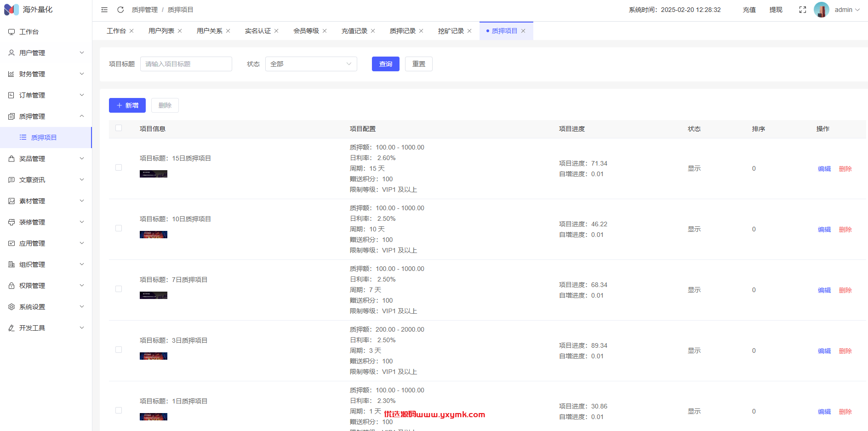Check the 7日质押项目 row checkbox
Screen dimensions: 868x431
[119, 289]
